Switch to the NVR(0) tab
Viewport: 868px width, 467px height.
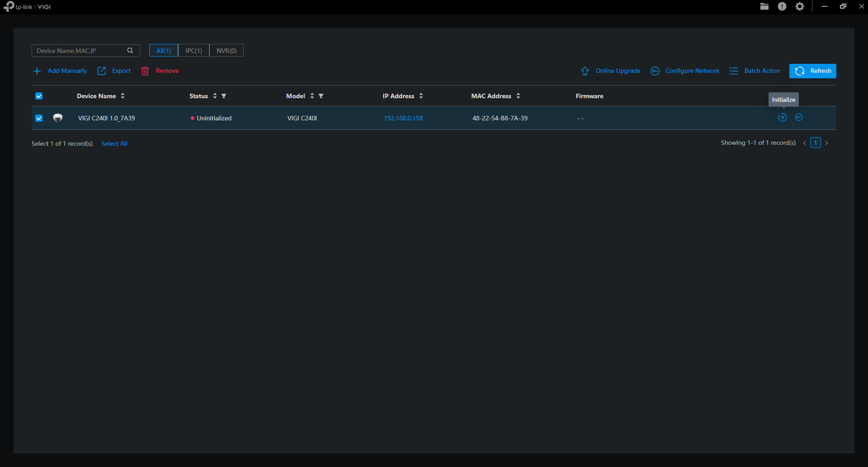pyautogui.click(x=226, y=51)
